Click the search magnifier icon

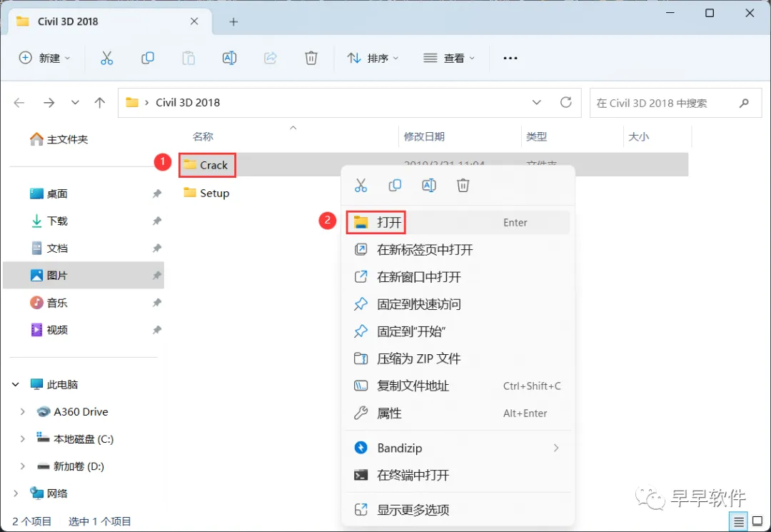coord(744,103)
